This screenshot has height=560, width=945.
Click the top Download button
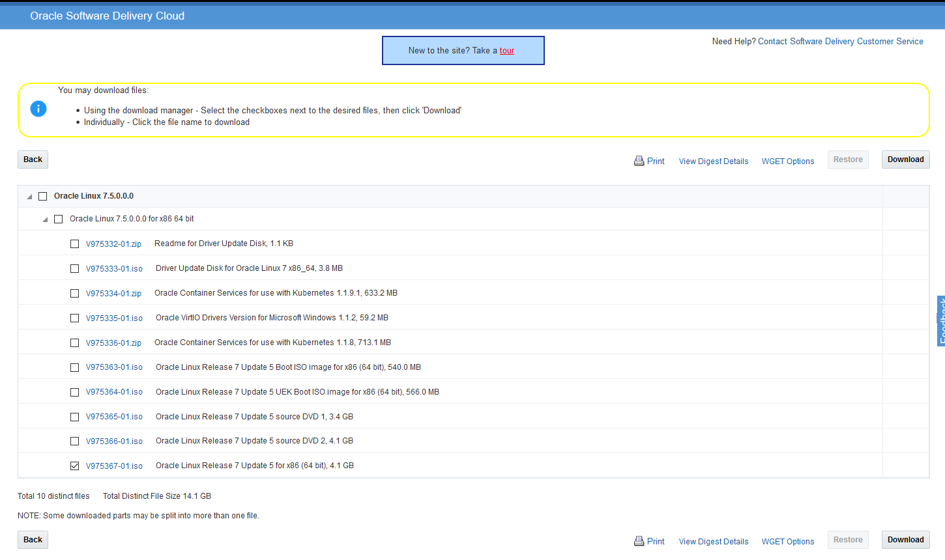tap(905, 159)
